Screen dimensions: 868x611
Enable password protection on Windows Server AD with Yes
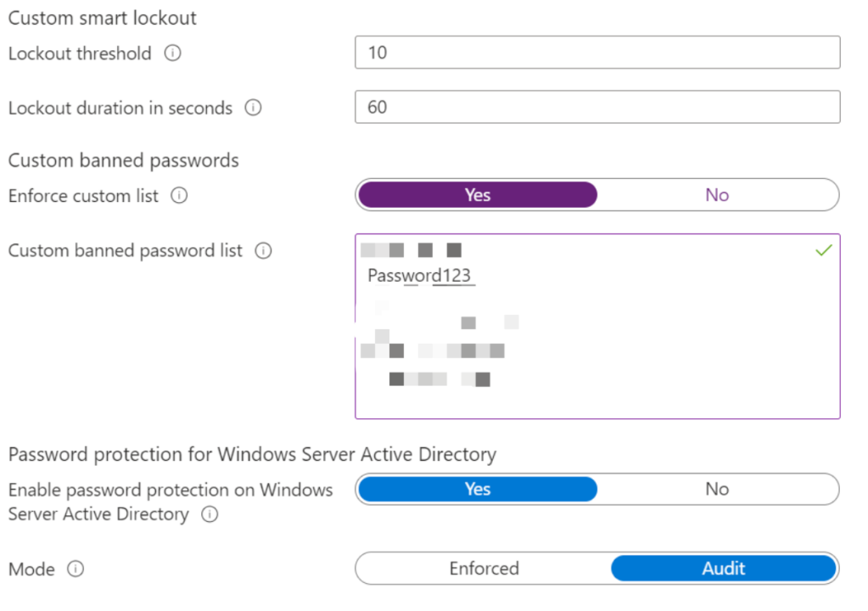pyautogui.click(x=478, y=490)
